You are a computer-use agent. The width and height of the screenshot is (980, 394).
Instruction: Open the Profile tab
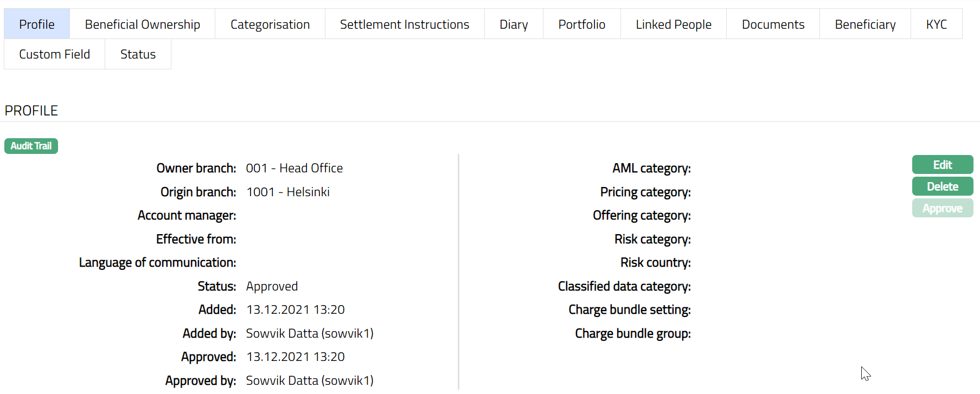(x=37, y=24)
